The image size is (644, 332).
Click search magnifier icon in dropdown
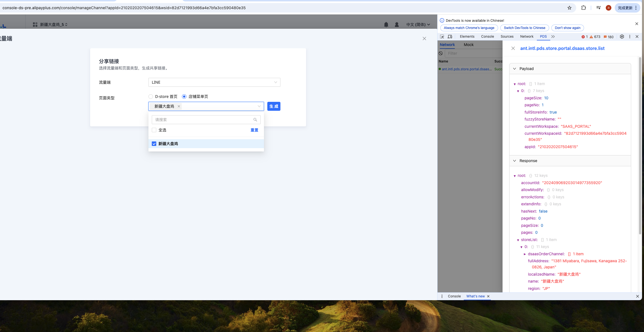pyautogui.click(x=255, y=120)
